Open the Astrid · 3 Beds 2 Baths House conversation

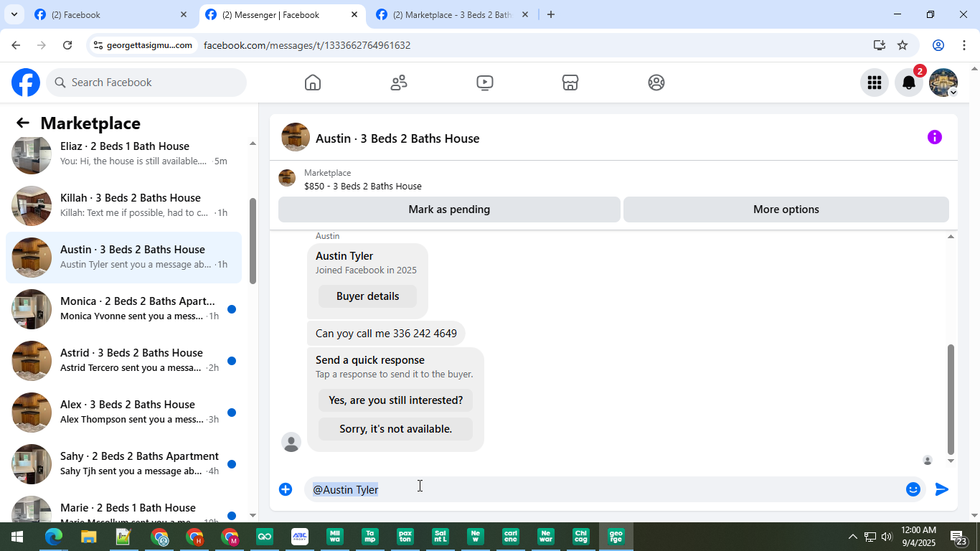click(123, 361)
